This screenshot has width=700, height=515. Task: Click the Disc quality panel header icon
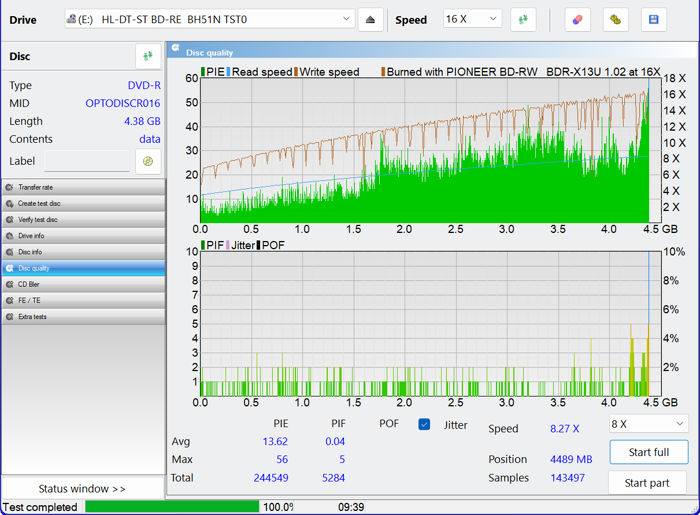175,49
